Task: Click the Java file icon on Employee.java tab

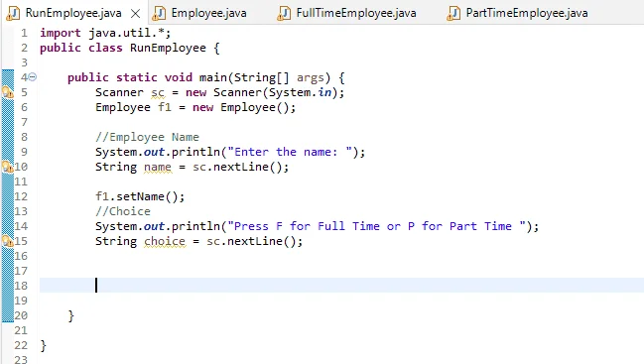Action: click(159, 13)
